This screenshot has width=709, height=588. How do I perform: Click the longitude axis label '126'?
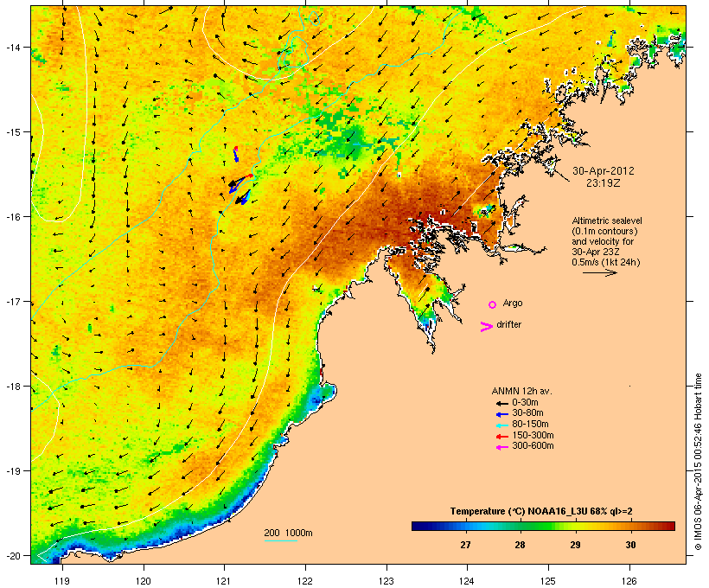(629, 581)
